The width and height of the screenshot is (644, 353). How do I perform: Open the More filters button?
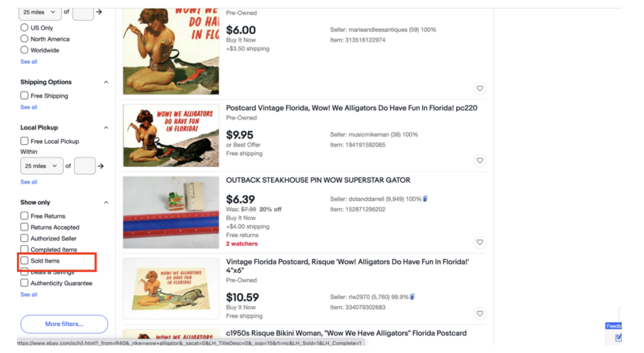(x=64, y=324)
